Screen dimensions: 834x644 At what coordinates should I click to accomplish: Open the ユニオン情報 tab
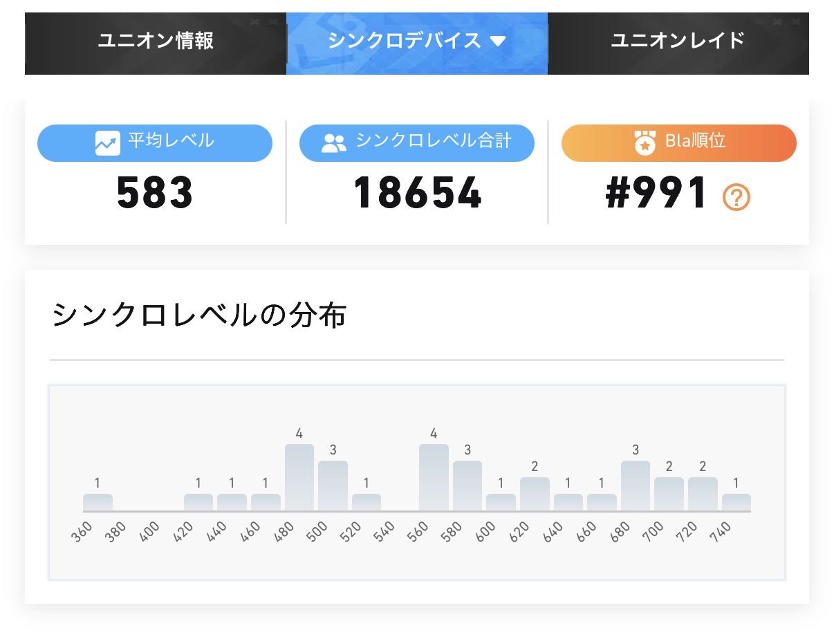pos(156,41)
